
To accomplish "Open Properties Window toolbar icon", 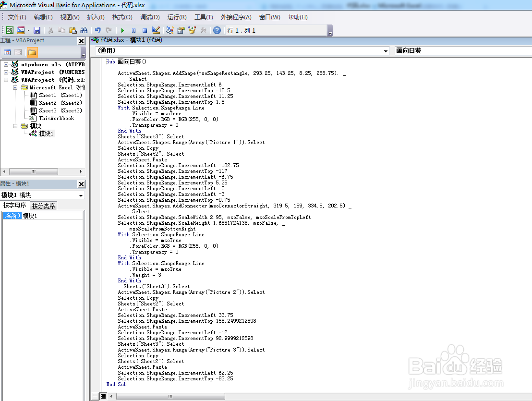I will pyautogui.click(x=181, y=30).
